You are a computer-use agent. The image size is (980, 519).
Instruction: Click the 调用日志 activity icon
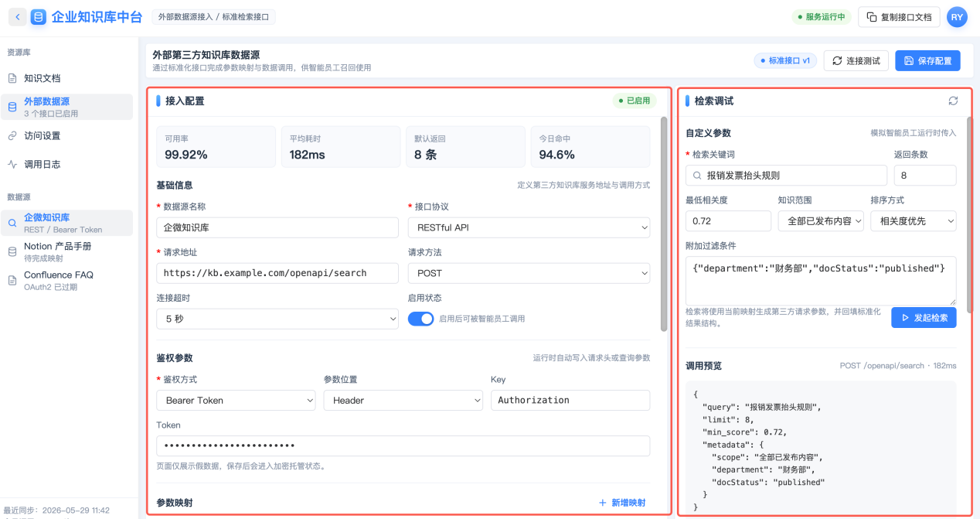coord(12,164)
